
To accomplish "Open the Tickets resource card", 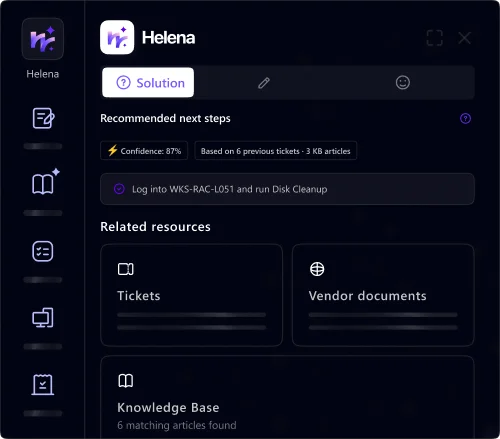I will click(x=191, y=295).
